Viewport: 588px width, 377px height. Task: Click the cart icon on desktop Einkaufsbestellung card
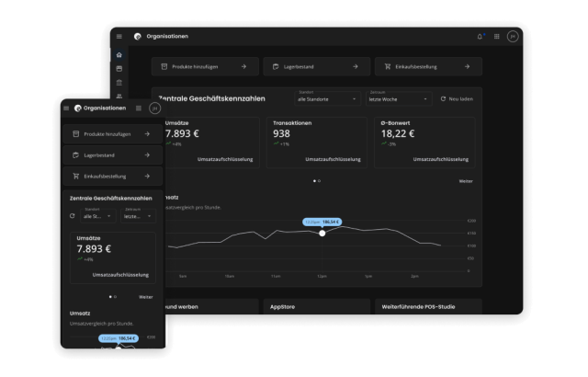(388, 67)
